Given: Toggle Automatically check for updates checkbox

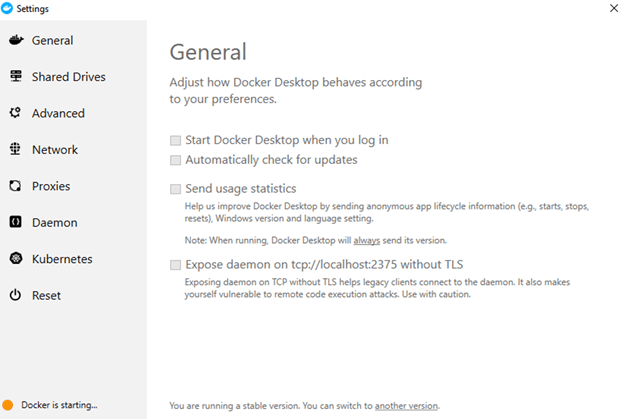Looking at the screenshot, I should [x=176, y=160].
